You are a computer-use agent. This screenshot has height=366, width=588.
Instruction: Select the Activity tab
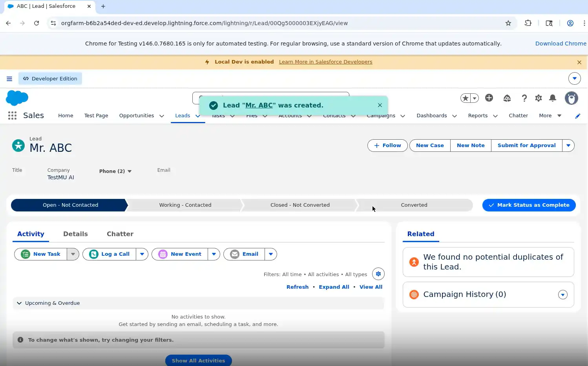31,234
